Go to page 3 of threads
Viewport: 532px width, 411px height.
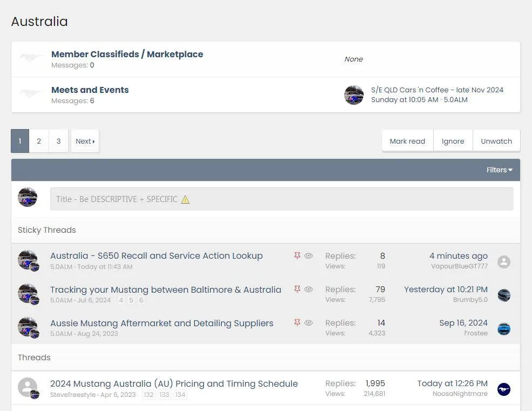pyautogui.click(x=58, y=141)
